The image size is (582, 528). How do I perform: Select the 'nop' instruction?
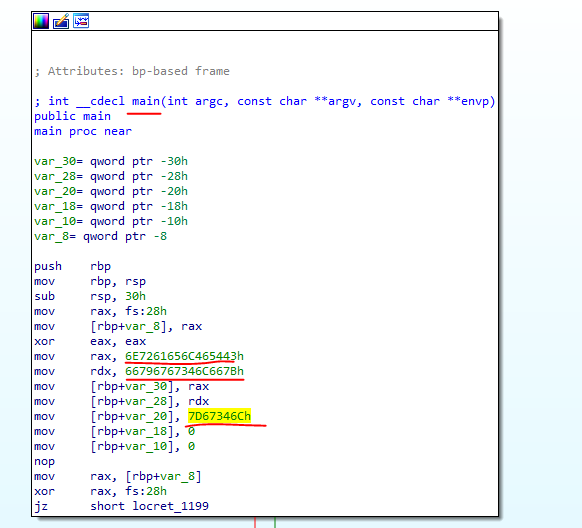click(45, 462)
